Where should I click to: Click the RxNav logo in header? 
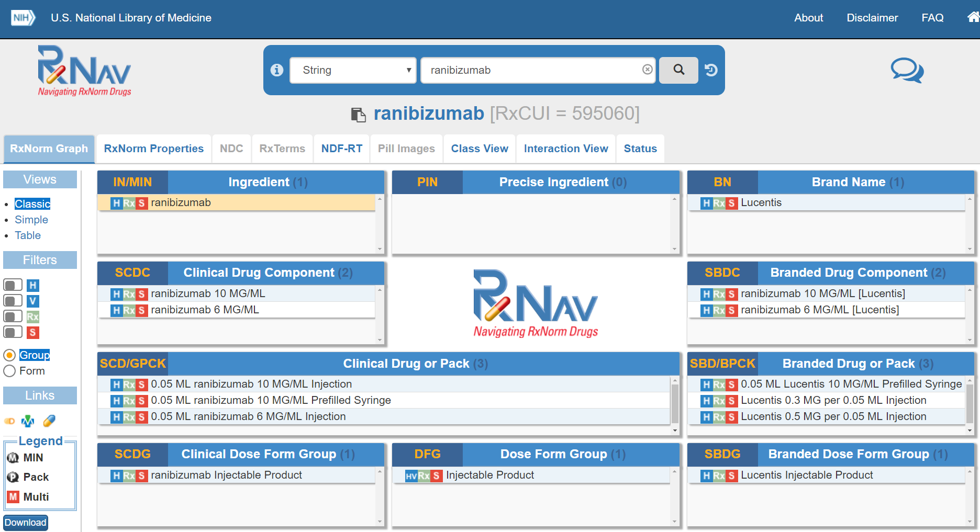point(84,71)
